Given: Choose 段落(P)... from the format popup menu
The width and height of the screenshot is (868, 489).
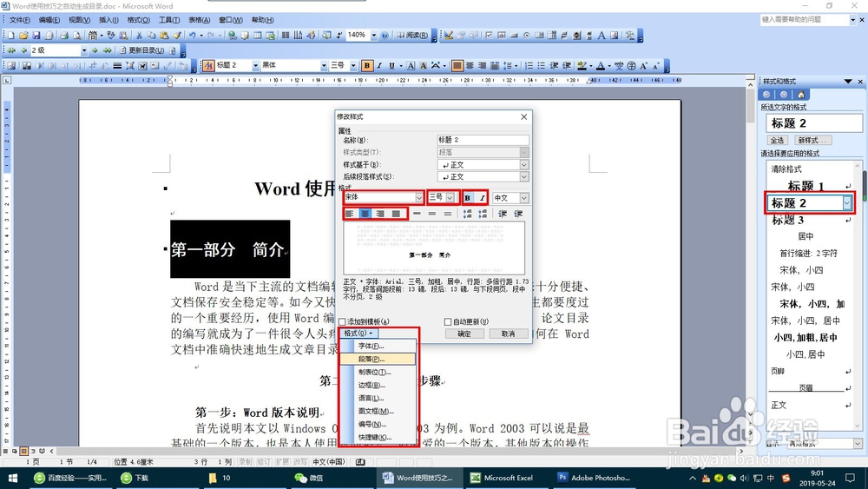Looking at the screenshot, I should [378, 359].
